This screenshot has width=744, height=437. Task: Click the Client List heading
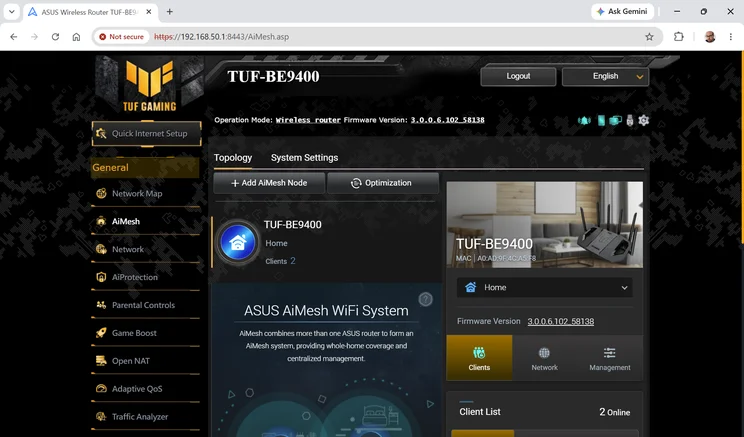coord(480,412)
